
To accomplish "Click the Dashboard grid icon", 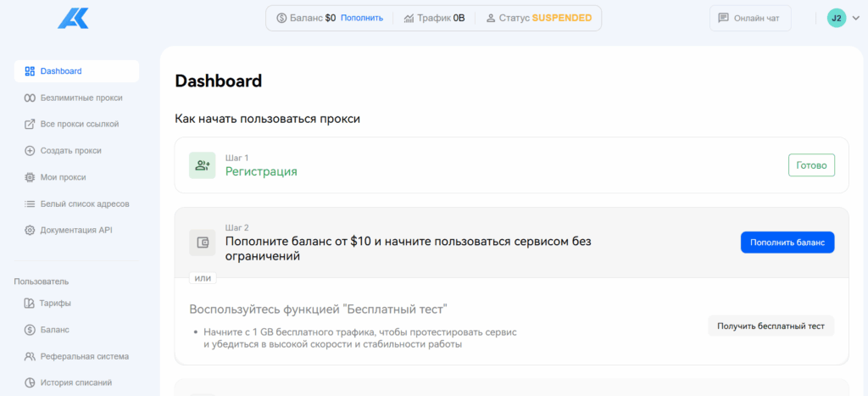I will coord(30,71).
